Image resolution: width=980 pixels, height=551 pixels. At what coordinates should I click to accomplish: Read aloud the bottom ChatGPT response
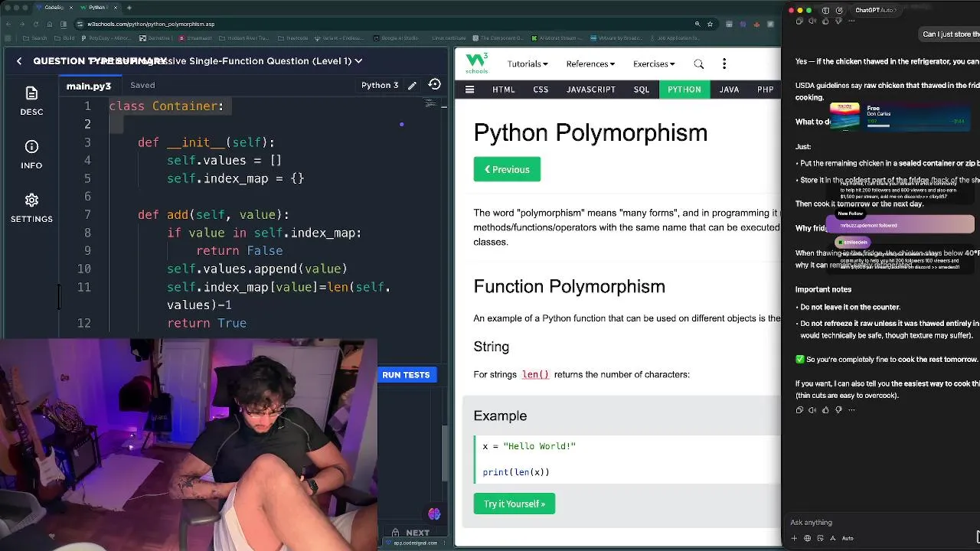812,410
